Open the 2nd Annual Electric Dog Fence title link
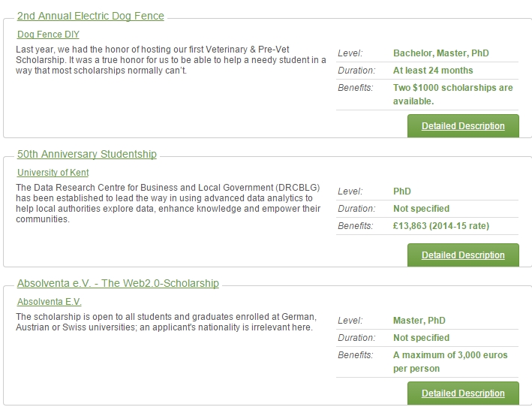 pyautogui.click(x=90, y=16)
